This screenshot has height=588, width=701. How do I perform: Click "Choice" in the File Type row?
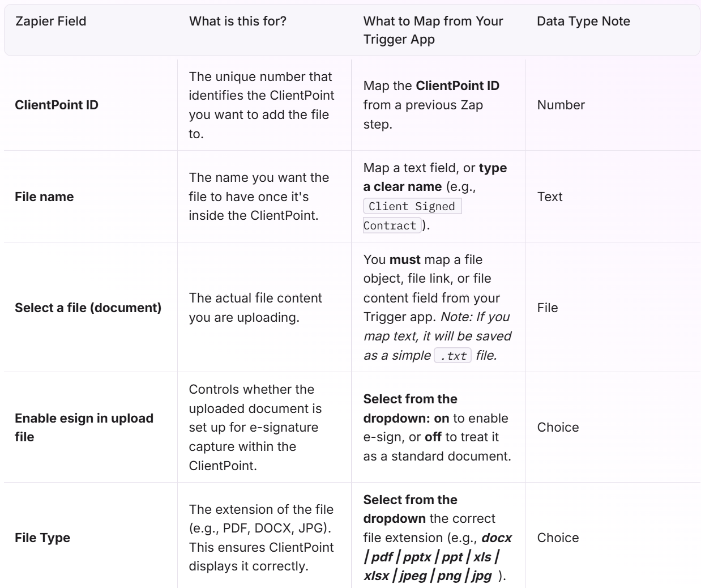[x=558, y=538]
